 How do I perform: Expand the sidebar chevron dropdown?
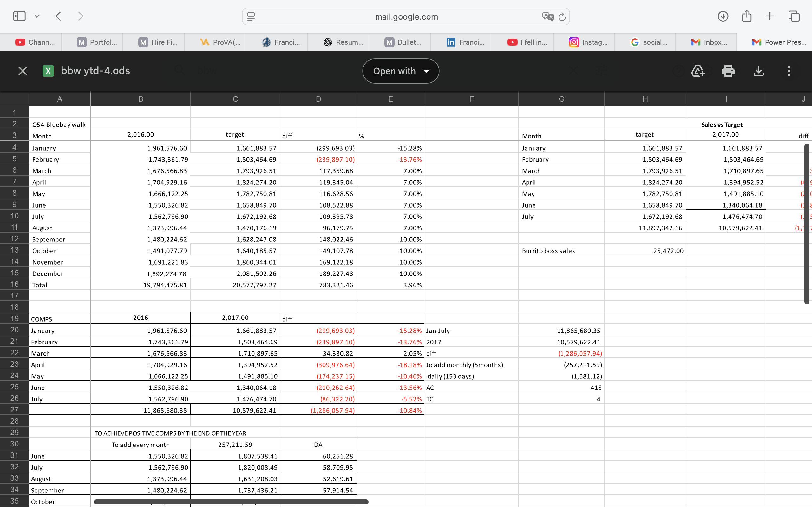37,16
